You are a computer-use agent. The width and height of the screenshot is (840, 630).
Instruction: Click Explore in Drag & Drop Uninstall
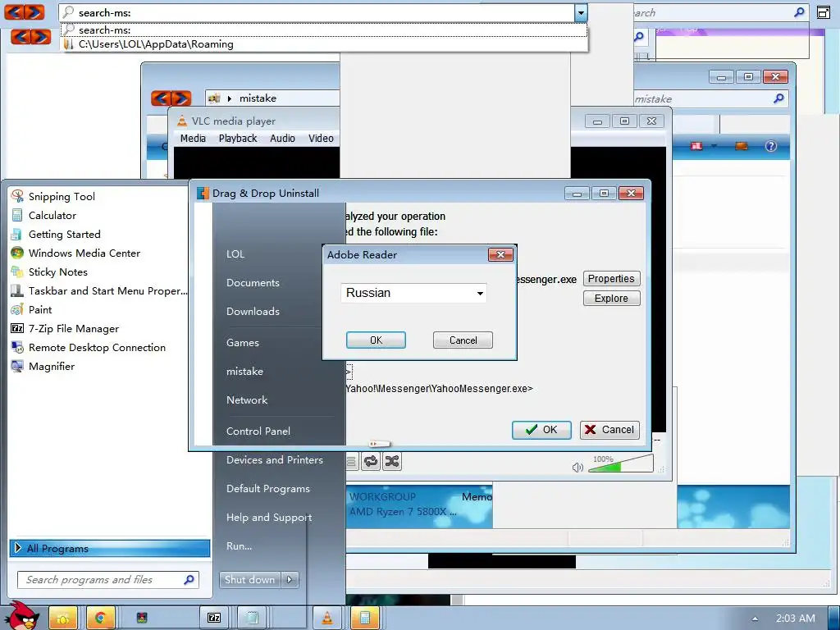point(611,299)
